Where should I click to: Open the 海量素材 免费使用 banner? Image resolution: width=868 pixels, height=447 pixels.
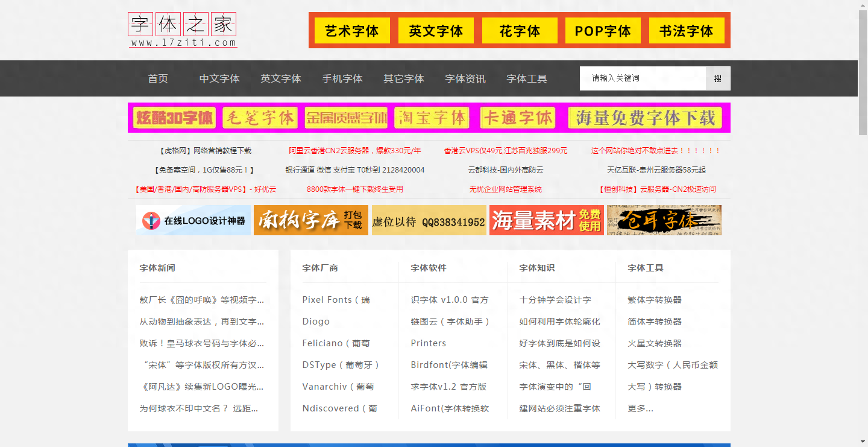[546, 220]
